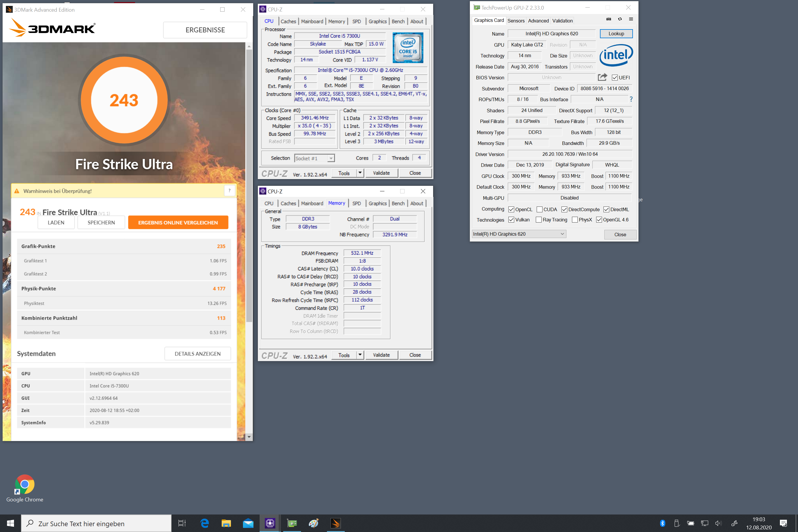
Task: Toggle Vulkan checkbox
Action: point(511,220)
